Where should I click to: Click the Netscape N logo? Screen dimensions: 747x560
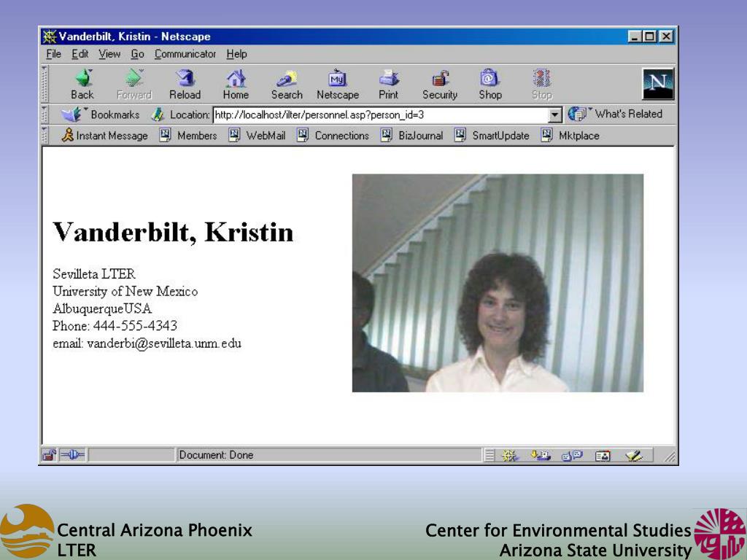point(658,84)
